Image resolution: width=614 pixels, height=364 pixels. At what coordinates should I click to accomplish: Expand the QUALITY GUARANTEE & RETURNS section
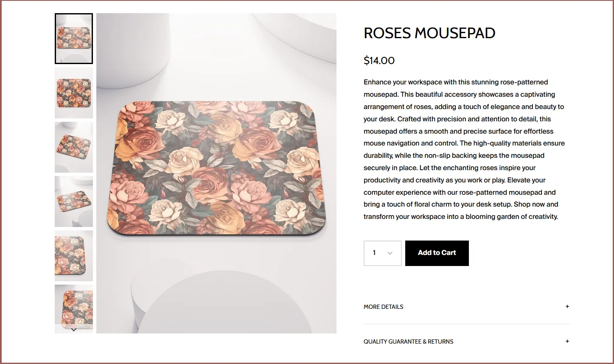click(408, 341)
